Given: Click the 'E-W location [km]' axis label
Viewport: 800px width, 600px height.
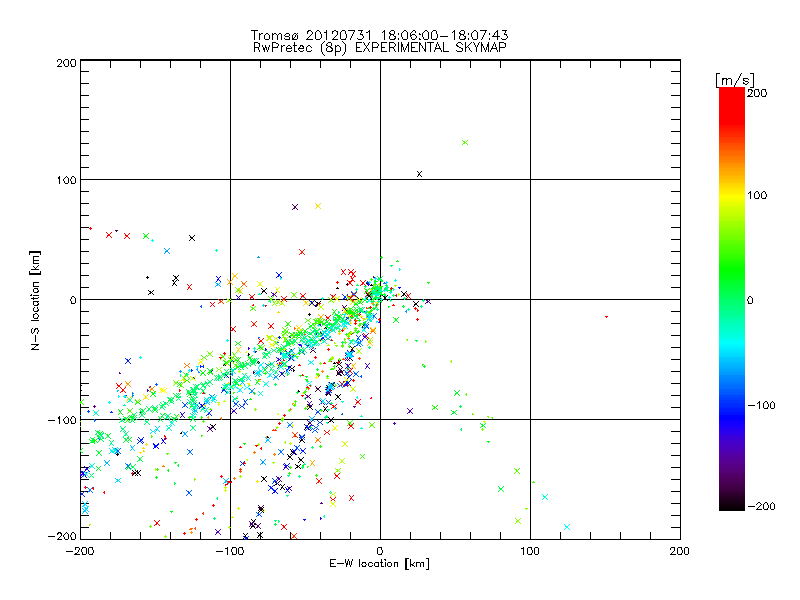Looking at the screenshot, I should tap(379, 563).
